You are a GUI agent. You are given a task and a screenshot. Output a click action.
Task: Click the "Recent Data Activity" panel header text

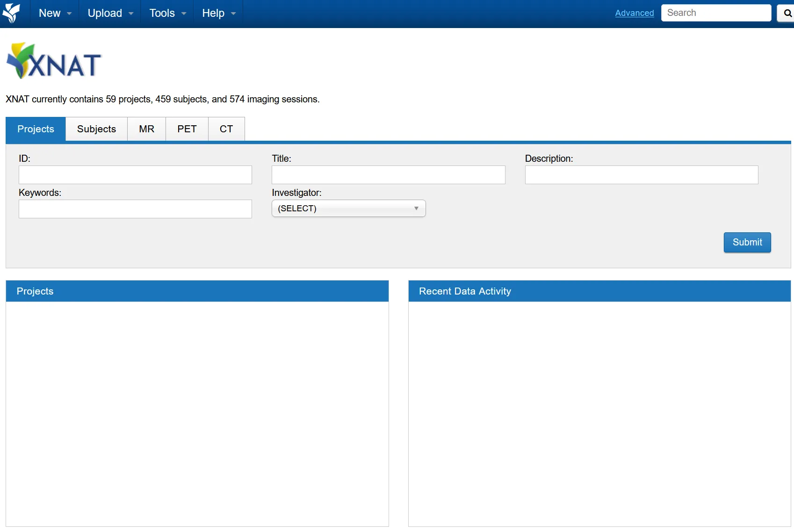pos(465,291)
